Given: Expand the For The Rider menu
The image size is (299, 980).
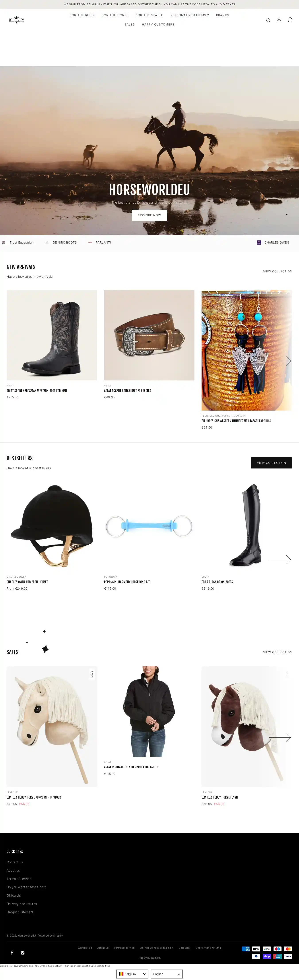Looking at the screenshot, I should click(82, 15).
